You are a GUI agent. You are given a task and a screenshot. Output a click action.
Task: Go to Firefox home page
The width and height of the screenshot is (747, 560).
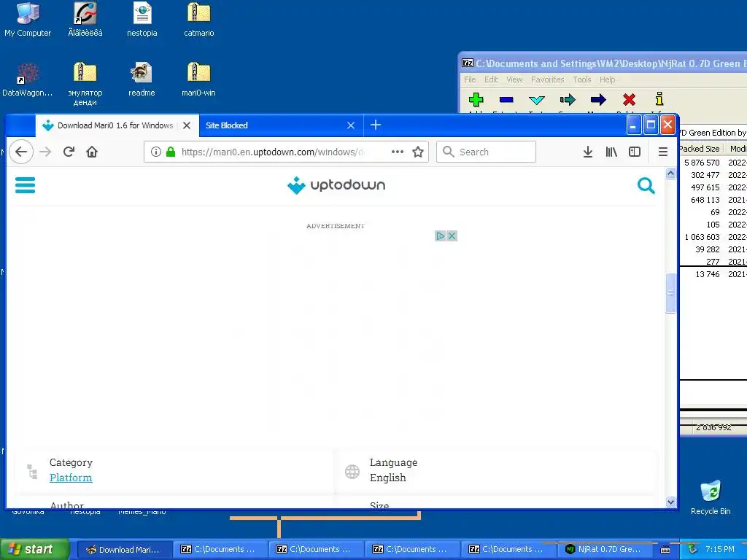[x=92, y=152]
